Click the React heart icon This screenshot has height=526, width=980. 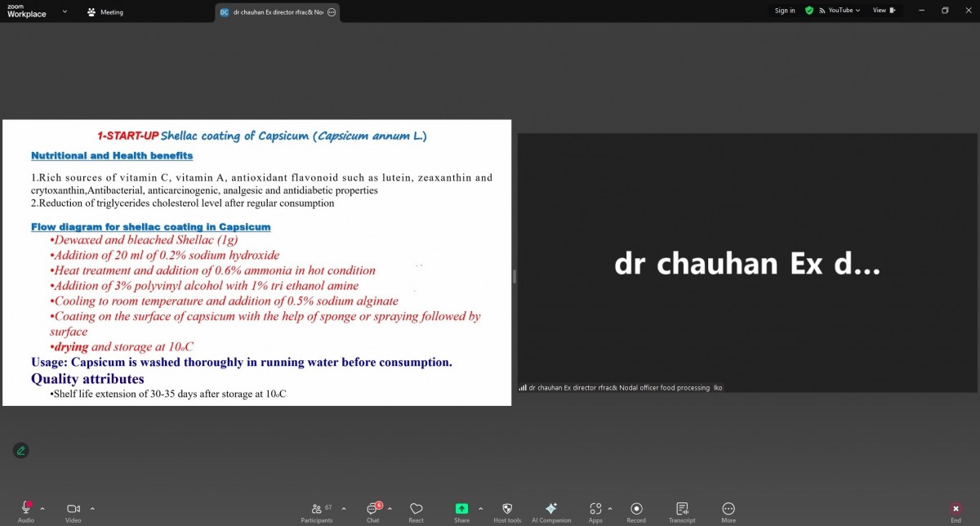click(x=416, y=511)
